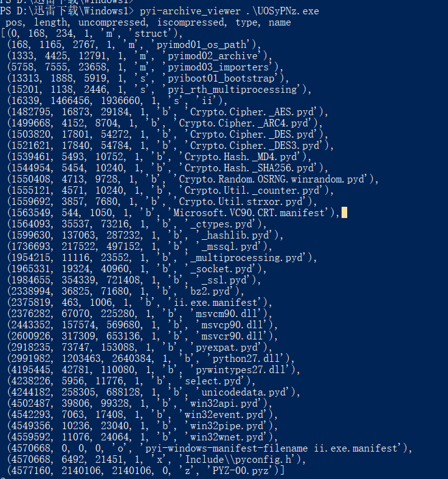Click the 'Crypto.Cipher._AES.pyd' line
This screenshot has height=479, width=448.
coord(168,112)
